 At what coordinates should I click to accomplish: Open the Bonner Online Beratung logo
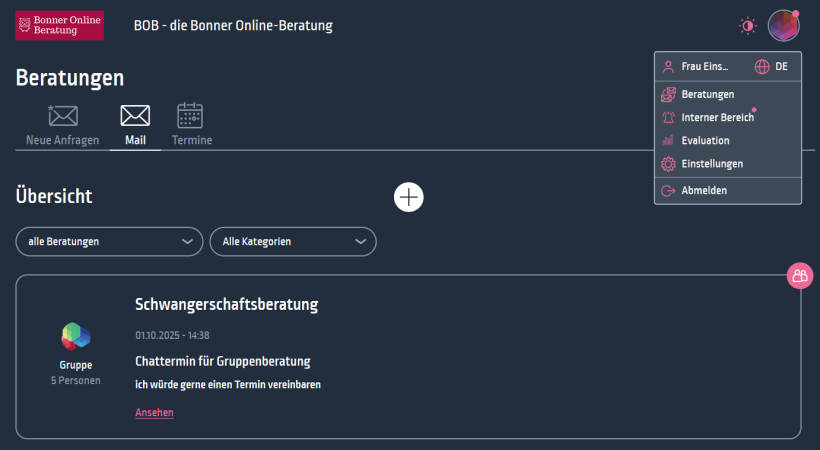click(x=60, y=26)
